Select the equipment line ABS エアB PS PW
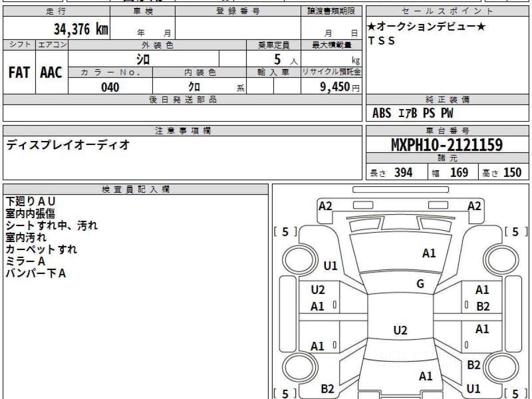Screen dimensions: 532x399 413,113
